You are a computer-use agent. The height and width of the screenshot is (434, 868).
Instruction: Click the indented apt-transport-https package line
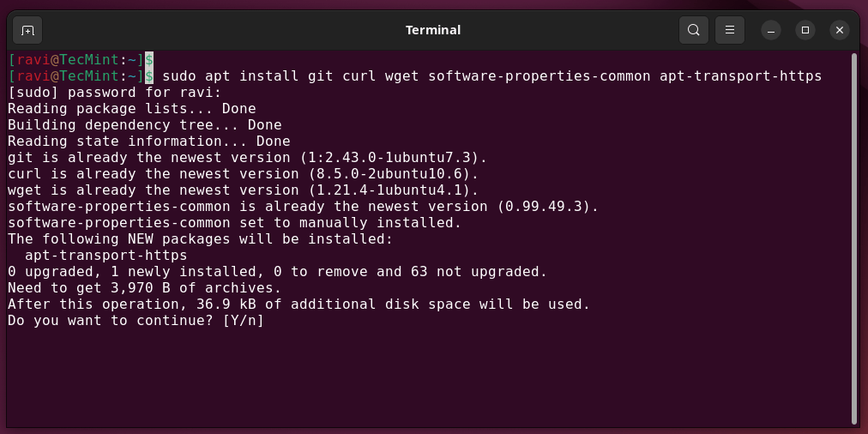tap(105, 256)
